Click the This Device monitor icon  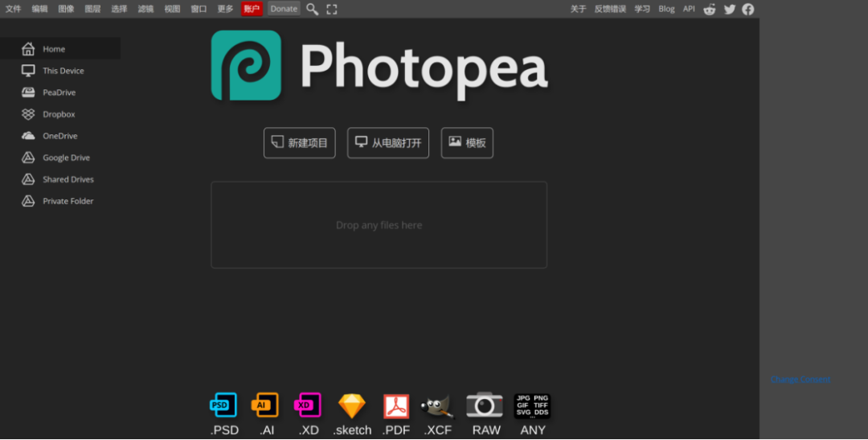[28, 70]
